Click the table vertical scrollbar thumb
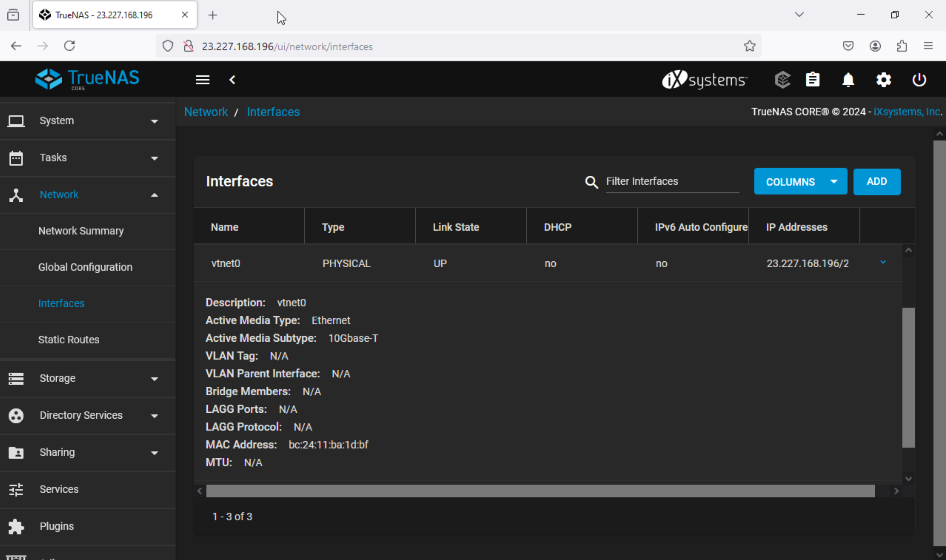Viewport: 946px width, 560px height. pos(908,377)
